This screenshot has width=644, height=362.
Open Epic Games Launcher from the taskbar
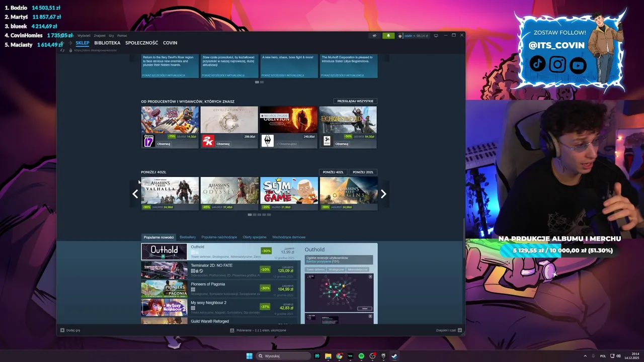pyautogui.click(x=383, y=356)
